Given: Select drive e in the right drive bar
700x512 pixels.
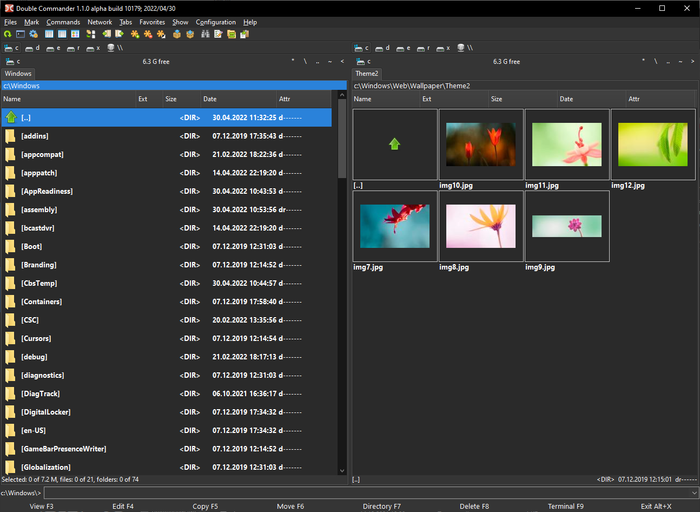Looking at the screenshot, I should pyautogui.click(x=403, y=48).
